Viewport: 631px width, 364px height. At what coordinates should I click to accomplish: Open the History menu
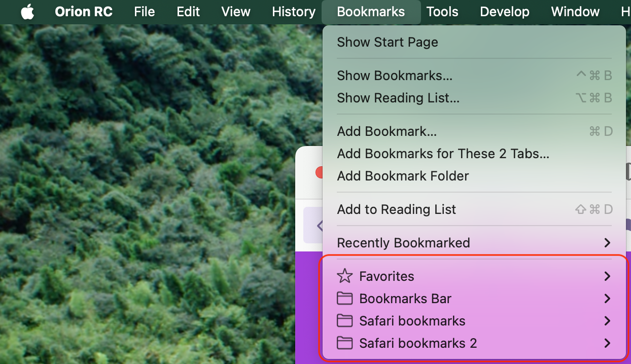tap(294, 12)
